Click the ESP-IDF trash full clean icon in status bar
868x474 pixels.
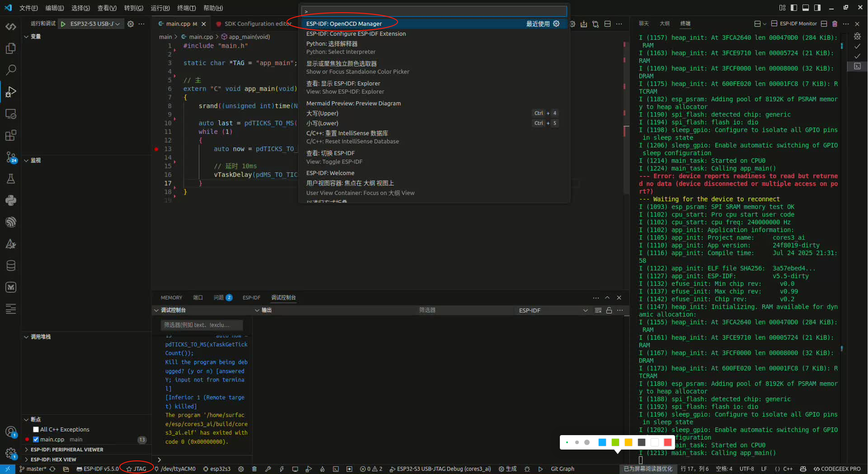point(254,469)
